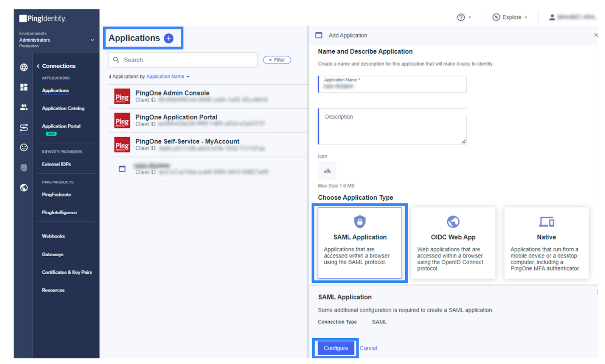Click the Application Name input field
The height and width of the screenshot is (364, 605).
(x=392, y=84)
